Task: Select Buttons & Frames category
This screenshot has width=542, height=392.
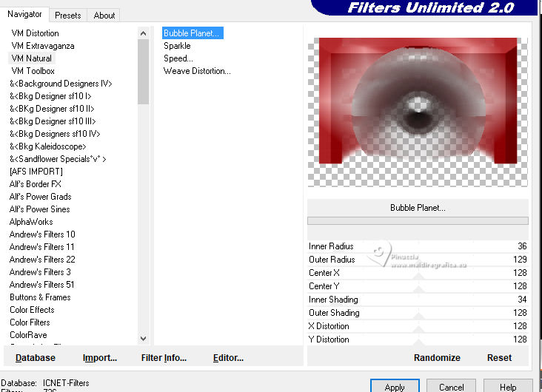Action: click(40, 297)
